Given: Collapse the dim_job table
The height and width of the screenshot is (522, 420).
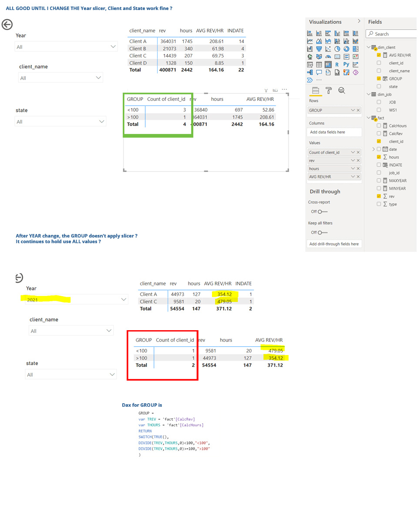Looking at the screenshot, I should coord(368,94).
